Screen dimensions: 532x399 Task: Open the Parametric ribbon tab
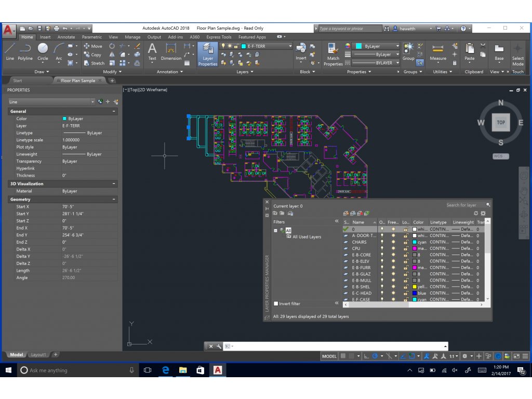[x=91, y=37]
